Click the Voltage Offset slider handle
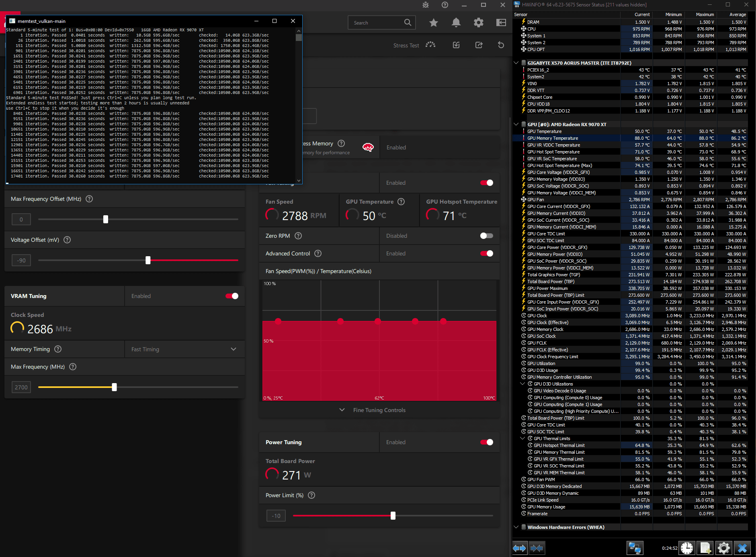Image resolution: width=756 pixels, height=557 pixels. (148, 260)
